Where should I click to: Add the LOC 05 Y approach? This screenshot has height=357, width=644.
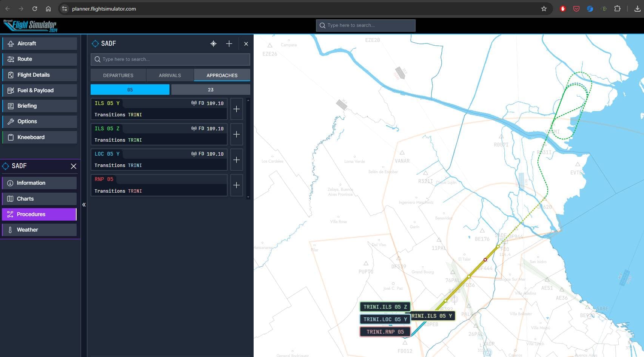pyautogui.click(x=236, y=160)
